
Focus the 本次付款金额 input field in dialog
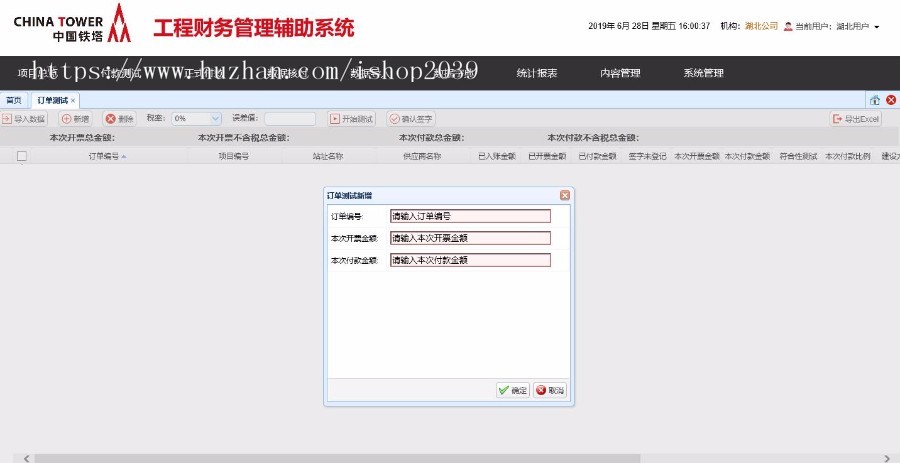[470, 260]
